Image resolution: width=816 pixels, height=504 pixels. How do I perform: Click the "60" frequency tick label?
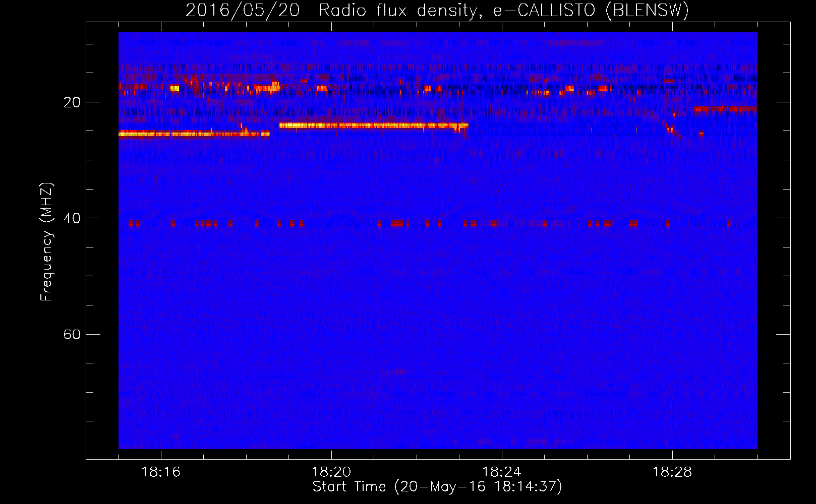72,334
